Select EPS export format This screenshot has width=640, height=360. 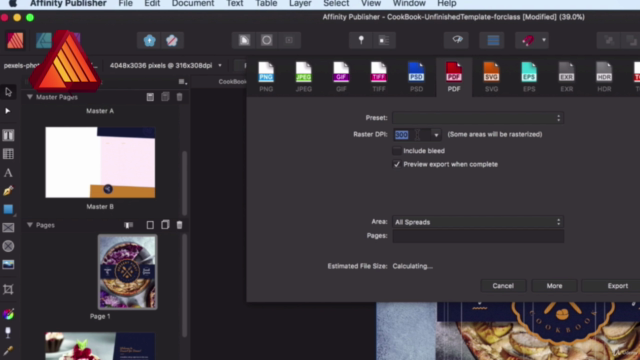click(529, 76)
